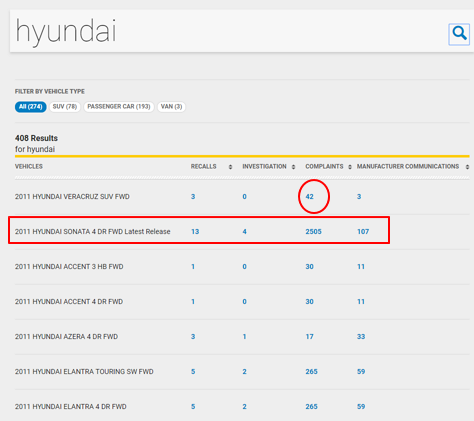Select the All (274) vehicle filter
The height and width of the screenshot is (421, 474).
pos(31,107)
